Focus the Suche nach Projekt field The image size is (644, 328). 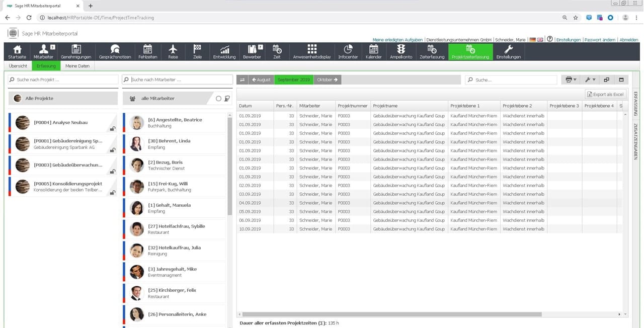click(63, 79)
